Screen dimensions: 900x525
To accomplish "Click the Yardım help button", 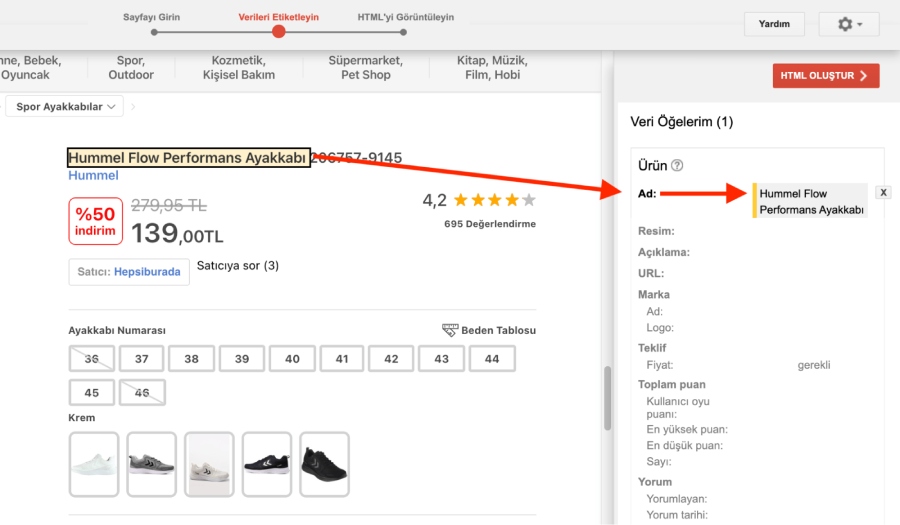I will tap(774, 24).
